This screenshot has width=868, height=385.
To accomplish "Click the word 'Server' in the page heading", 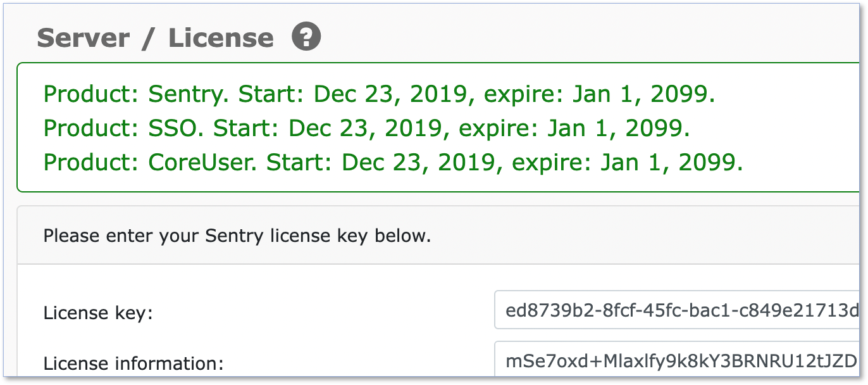I will (x=82, y=38).
